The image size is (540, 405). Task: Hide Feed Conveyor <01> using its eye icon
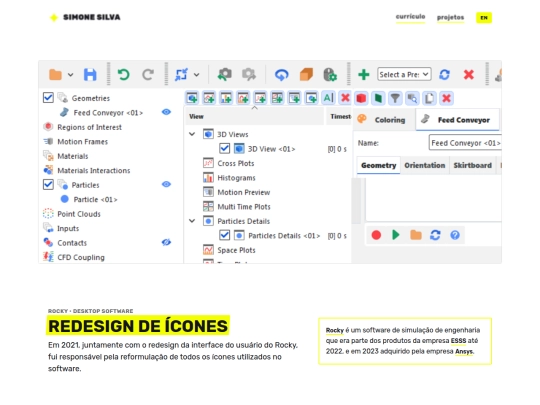[x=166, y=112]
